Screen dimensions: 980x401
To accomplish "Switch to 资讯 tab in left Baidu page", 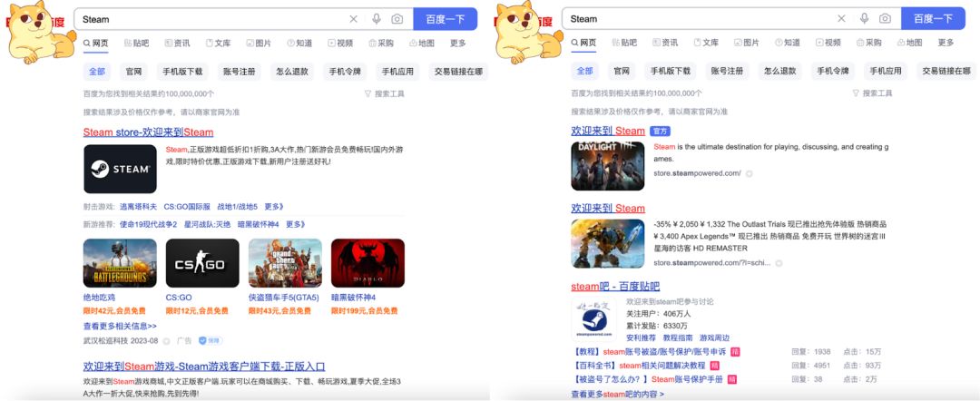I will 177,44.
